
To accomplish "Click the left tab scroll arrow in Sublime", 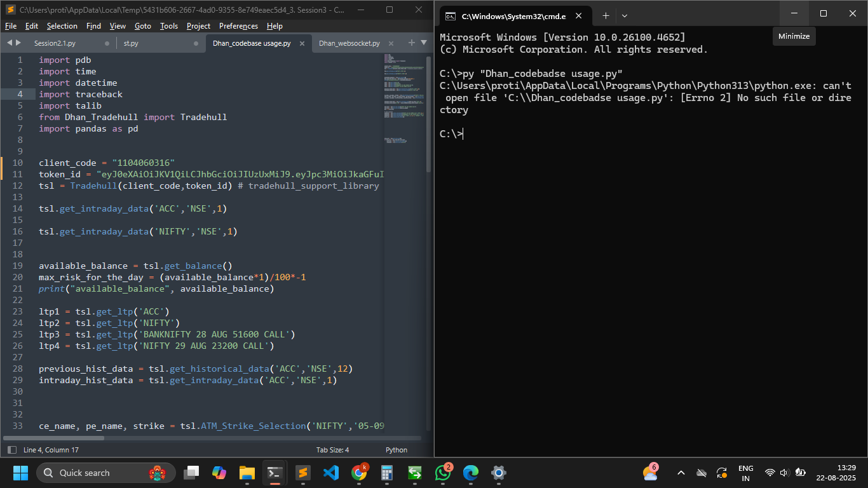I will pos(10,43).
